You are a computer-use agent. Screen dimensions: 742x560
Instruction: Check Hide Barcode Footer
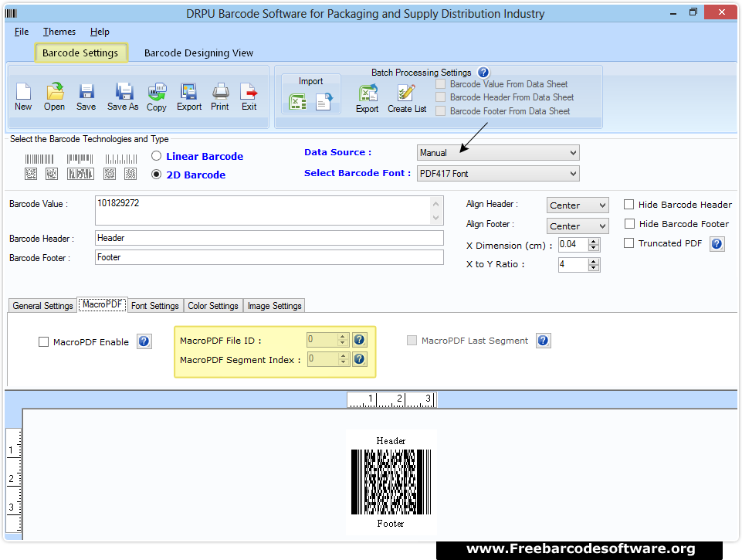[x=629, y=223]
